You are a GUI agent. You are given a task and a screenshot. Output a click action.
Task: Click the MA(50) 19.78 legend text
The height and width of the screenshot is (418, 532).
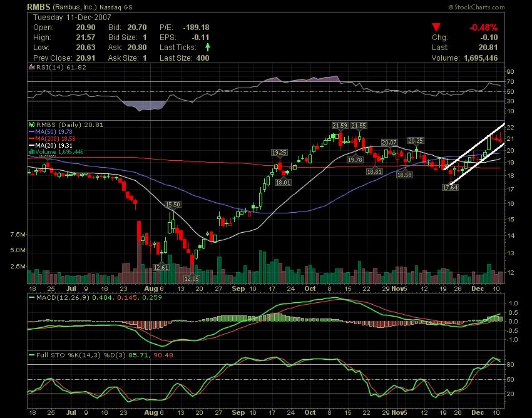pos(54,131)
